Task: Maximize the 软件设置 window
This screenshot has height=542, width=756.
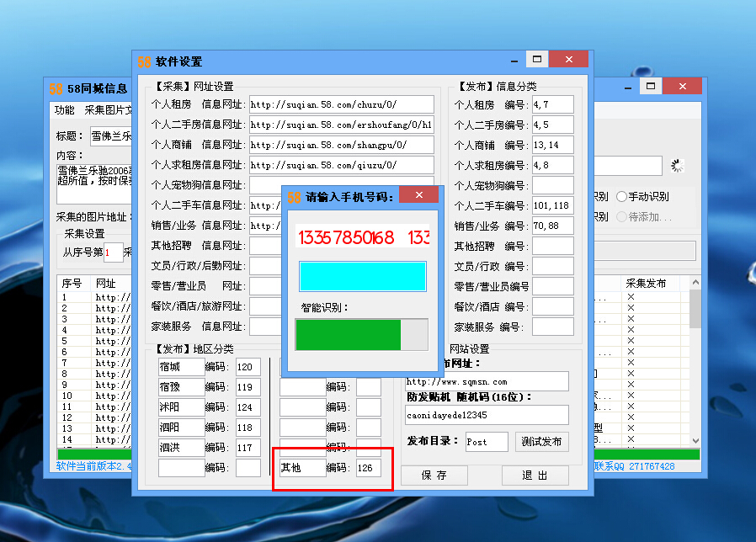Action: pos(536,60)
